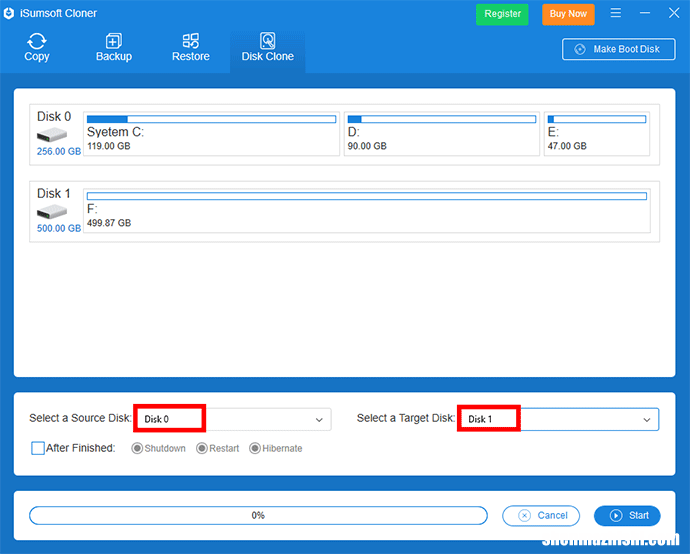Click the Register button

click(502, 14)
